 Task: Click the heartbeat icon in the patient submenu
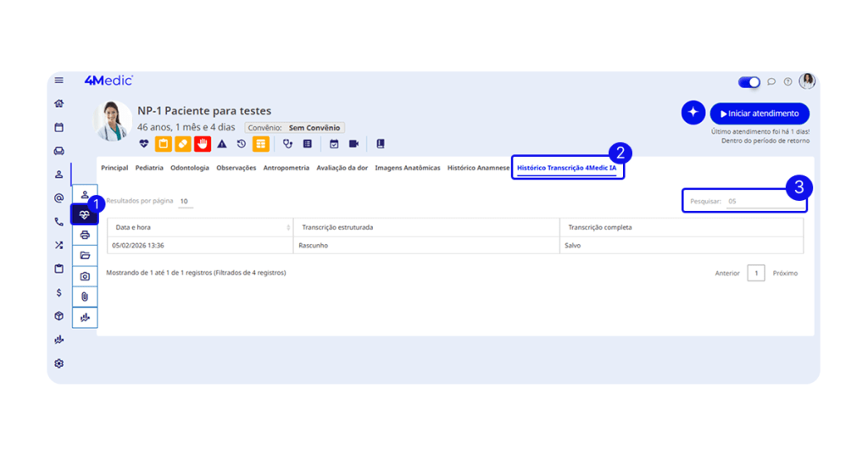tap(85, 215)
